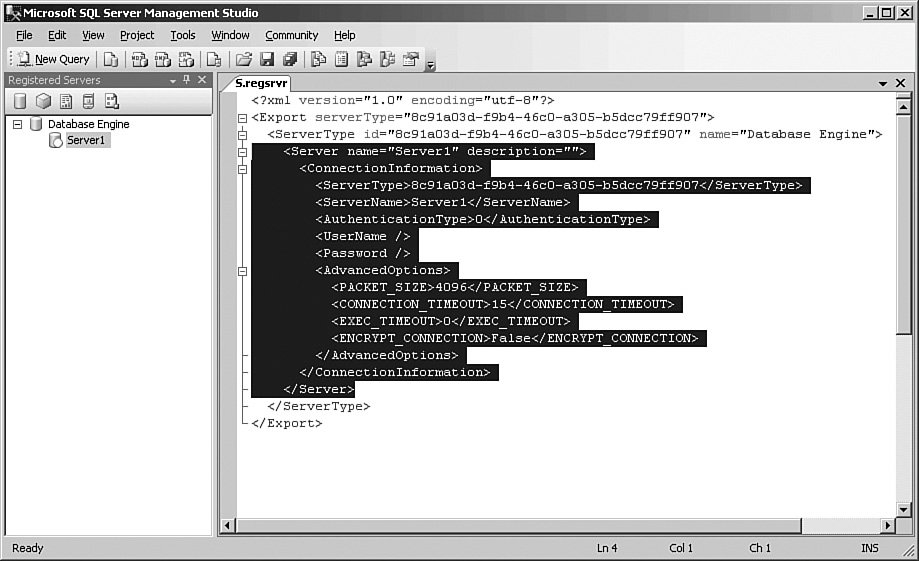Click the horizontal scrollbar right arrow
The image size is (919, 561).
888,526
